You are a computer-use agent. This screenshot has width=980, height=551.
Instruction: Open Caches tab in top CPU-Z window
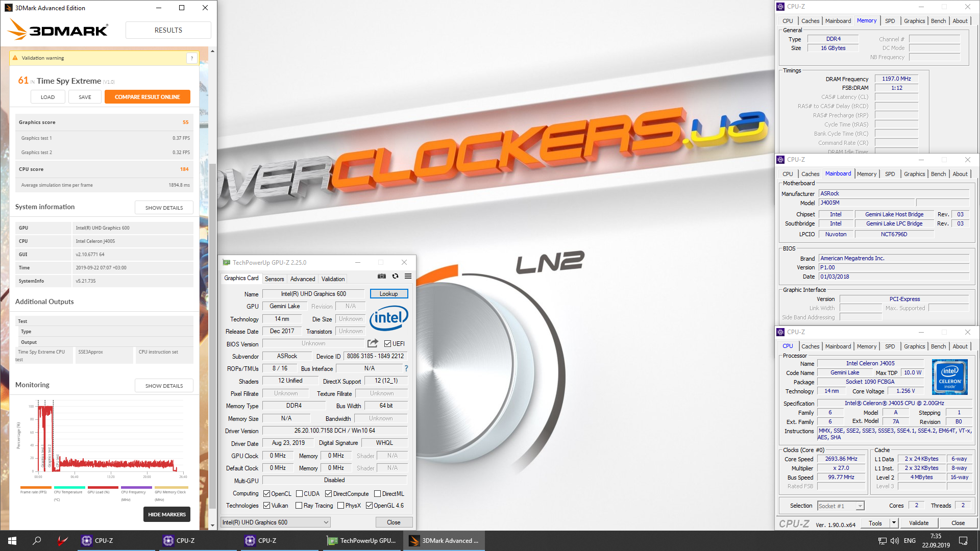(x=810, y=21)
